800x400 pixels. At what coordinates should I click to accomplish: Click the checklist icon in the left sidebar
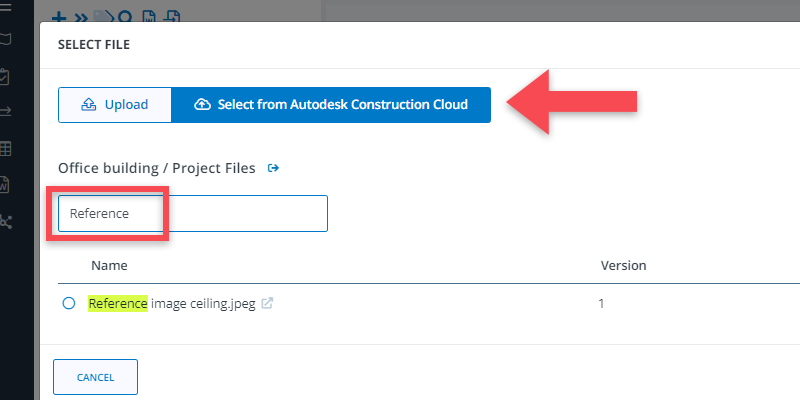[5, 76]
